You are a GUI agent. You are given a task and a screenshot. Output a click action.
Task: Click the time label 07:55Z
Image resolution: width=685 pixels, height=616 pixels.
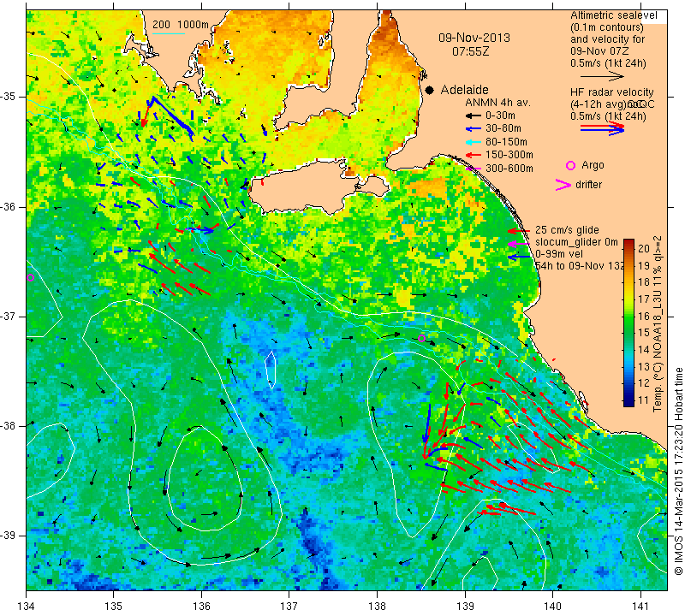[470, 51]
